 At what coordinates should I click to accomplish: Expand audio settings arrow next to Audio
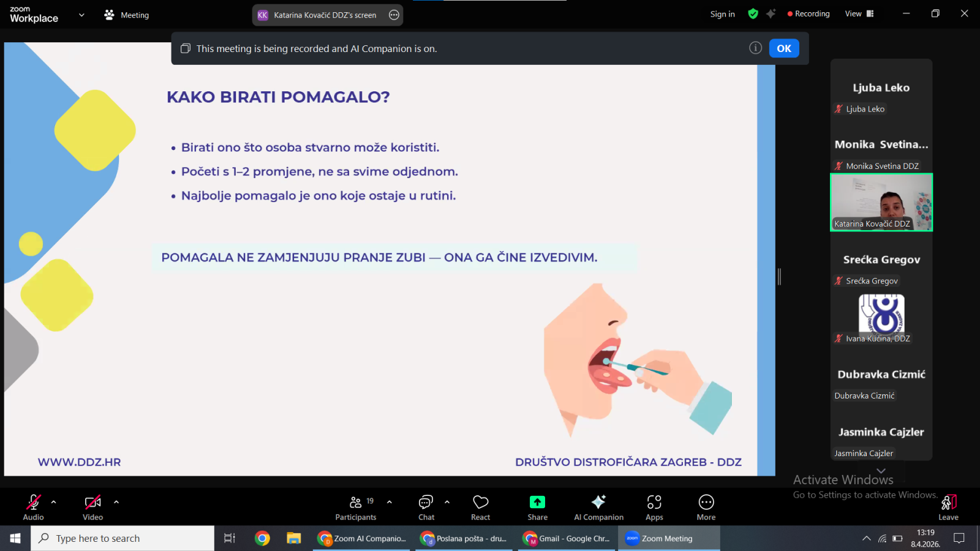(x=54, y=502)
